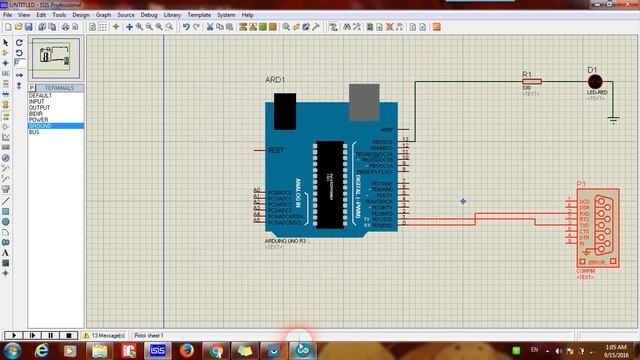Open Arduino IDE from the taskbar
The height and width of the screenshot is (360, 640).
[303, 351]
